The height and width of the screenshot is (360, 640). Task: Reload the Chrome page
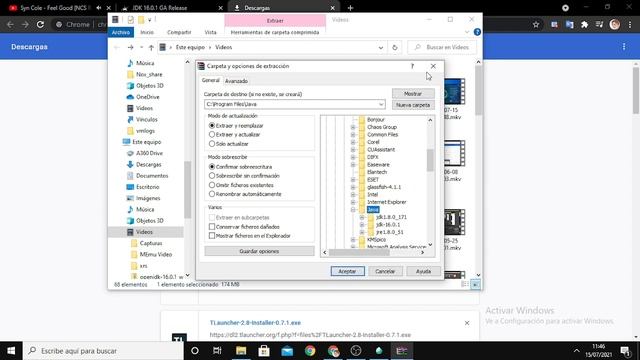[40, 24]
